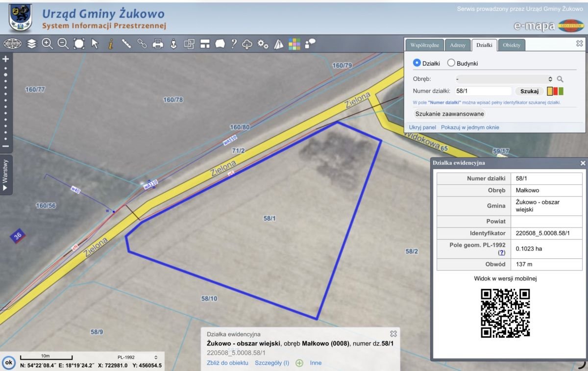The image size is (588, 371).
Task: Click parcel label 58/2 on map
Action: pos(412,251)
